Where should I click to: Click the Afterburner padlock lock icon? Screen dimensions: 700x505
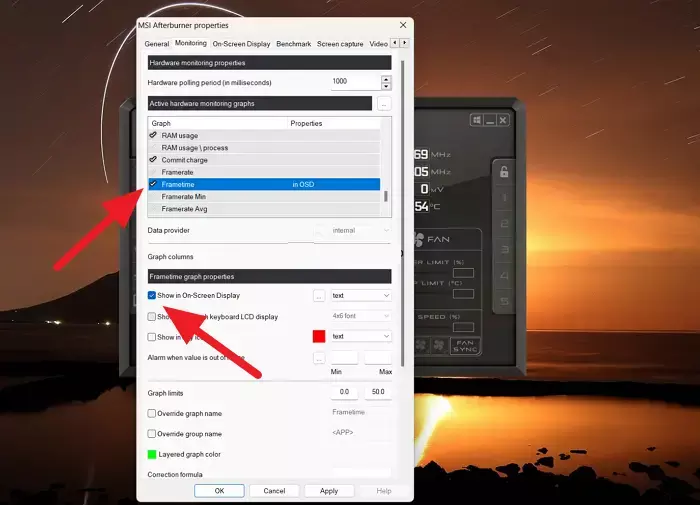pos(504,171)
